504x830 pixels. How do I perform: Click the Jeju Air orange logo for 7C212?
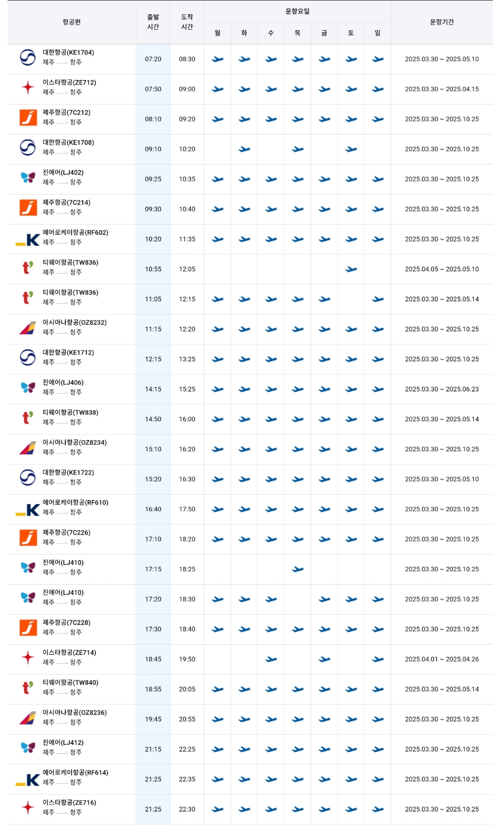click(x=28, y=118)
